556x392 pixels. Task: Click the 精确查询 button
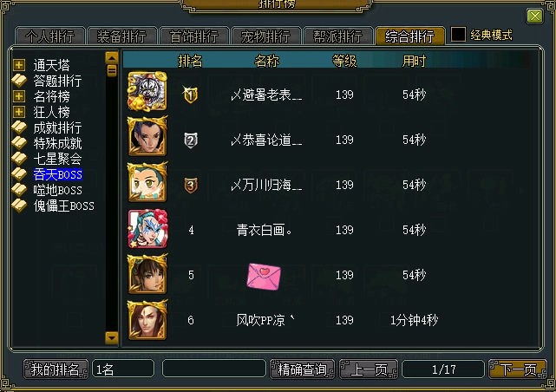(302, 369)
